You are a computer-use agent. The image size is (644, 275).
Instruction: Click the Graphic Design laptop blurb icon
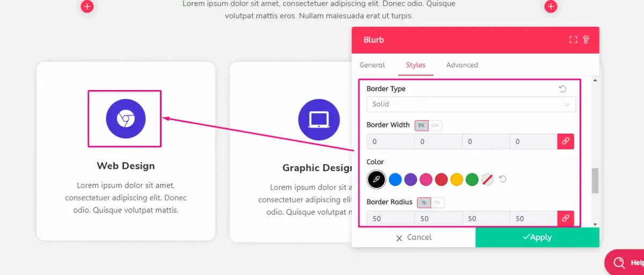coord(319,120)
